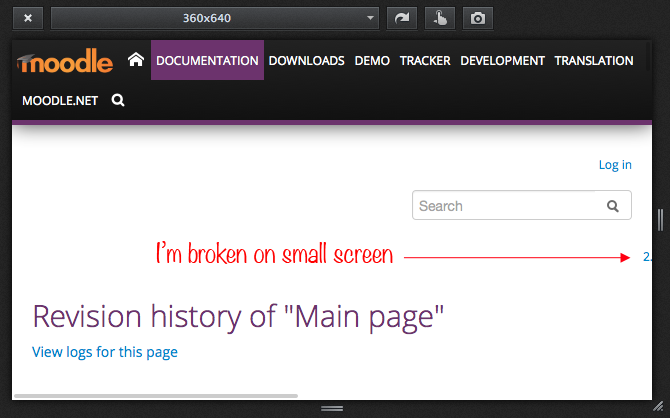Grab the bottom-edge viewport resize handle

[332, 409]
